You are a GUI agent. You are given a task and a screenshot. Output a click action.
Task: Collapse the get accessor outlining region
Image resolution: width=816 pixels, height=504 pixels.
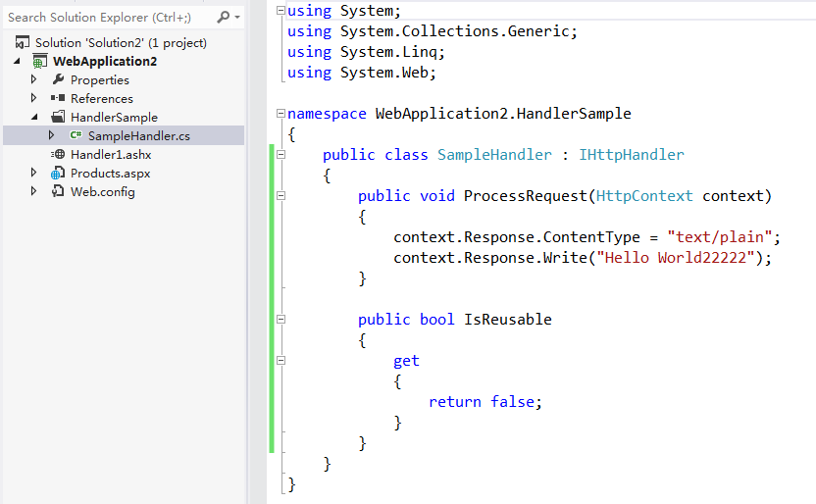281,360
